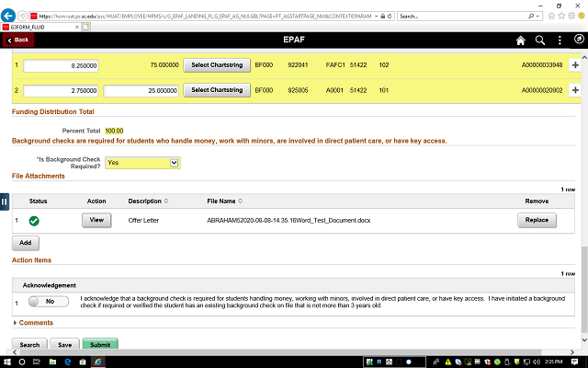Click account value A00000020902

click(x=542, y=90)
